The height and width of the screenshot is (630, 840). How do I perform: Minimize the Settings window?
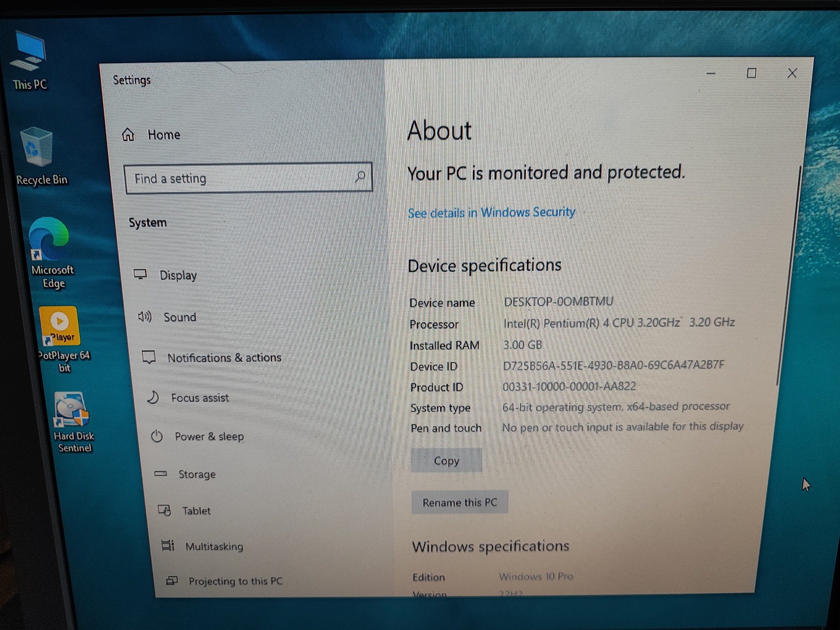[x=711, y=73]
